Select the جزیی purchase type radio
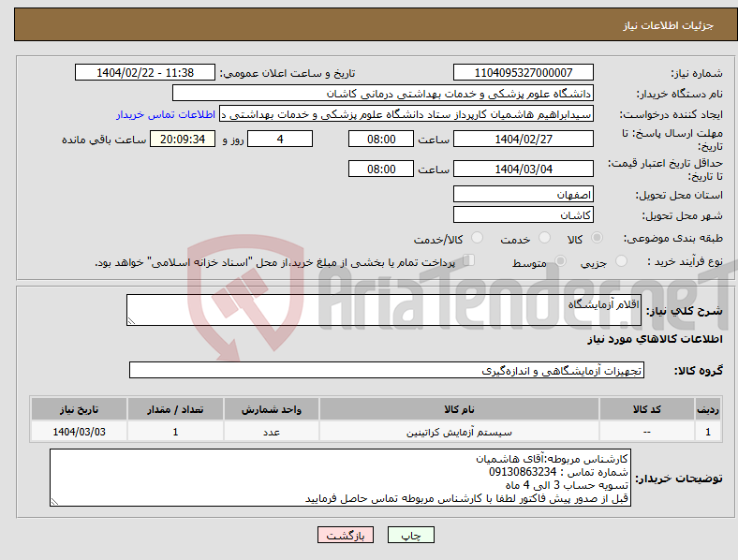The image size is (738, 560). click(x=621, y=260)
